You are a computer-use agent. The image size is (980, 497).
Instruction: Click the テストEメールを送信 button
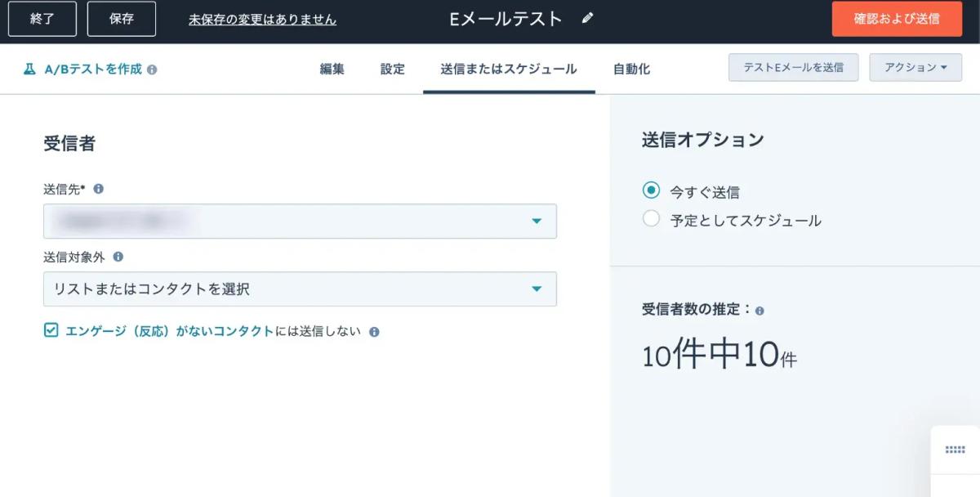coord(793,68)
